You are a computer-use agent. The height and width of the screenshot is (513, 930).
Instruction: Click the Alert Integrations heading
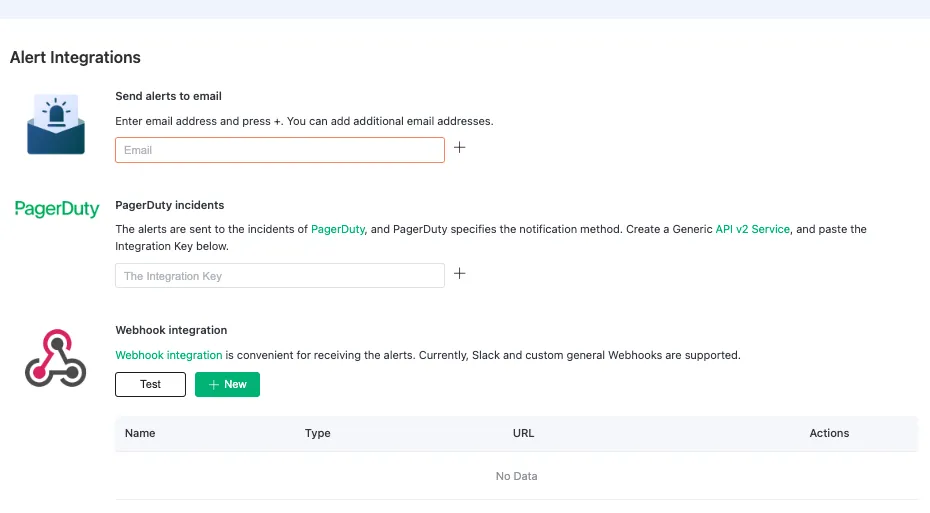tap(75, 57)
